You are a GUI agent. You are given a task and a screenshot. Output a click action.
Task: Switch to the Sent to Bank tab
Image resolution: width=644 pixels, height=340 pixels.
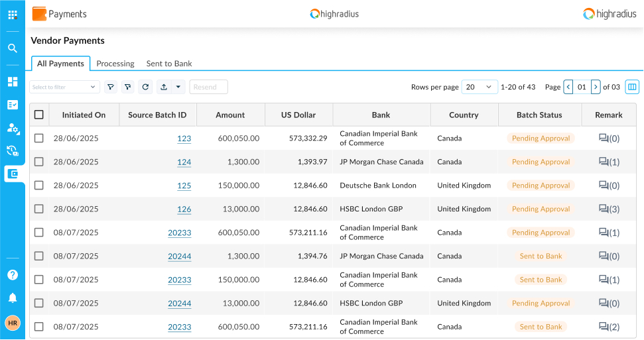click(x=169, y=64)
